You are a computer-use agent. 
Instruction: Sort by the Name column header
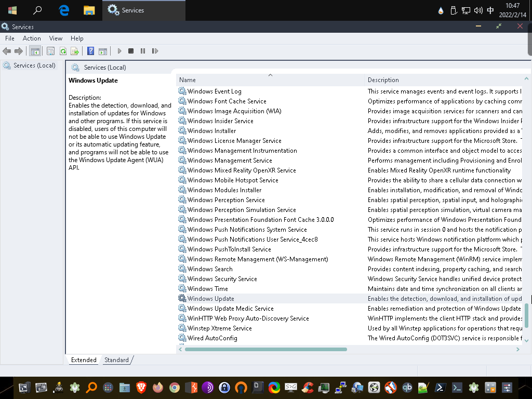click(270, 80)
